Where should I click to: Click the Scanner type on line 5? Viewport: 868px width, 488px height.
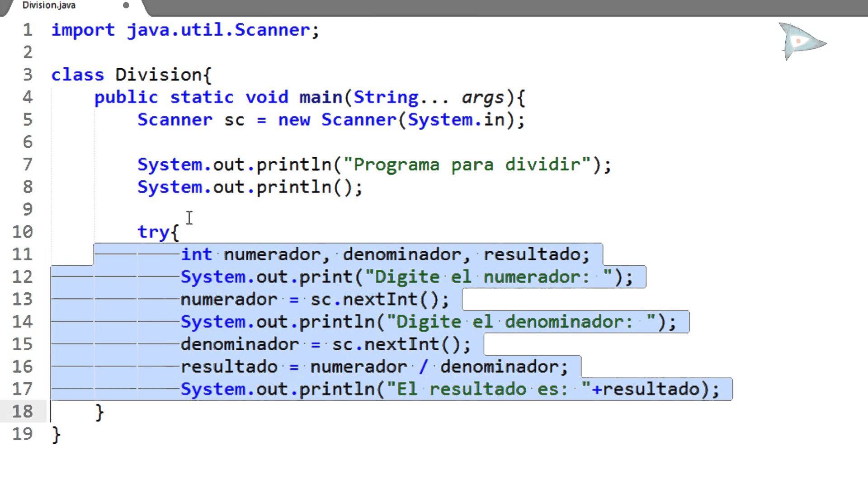tap(175, 120)
